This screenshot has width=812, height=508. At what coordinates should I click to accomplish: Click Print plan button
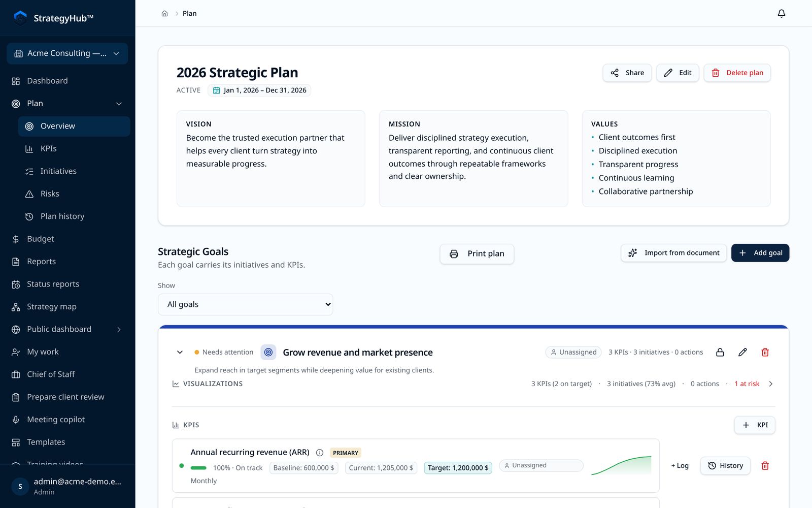477,253
